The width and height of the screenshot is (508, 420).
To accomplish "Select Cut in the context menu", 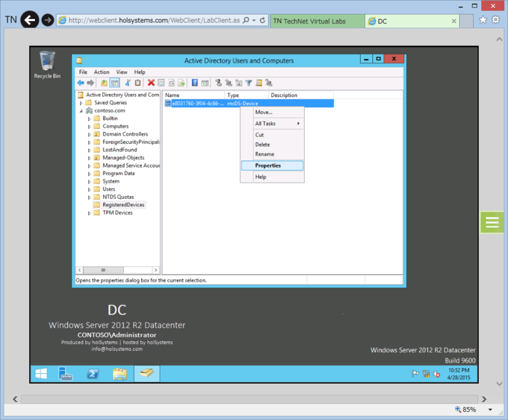I will coord(272,135).
